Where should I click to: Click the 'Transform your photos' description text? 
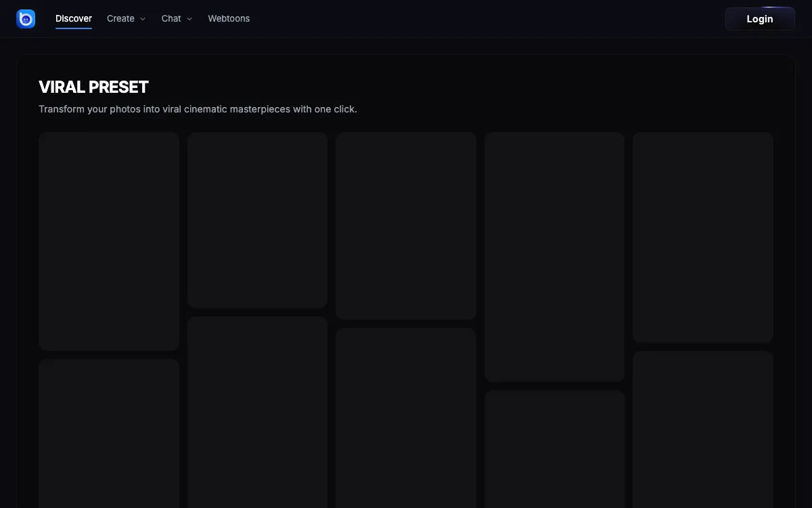coord(198,109)
